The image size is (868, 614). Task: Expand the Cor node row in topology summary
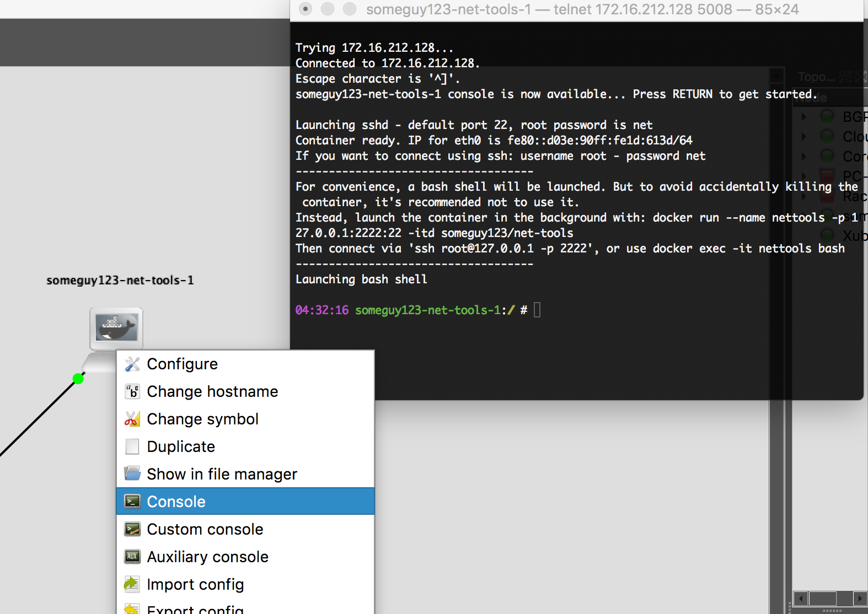(x=804, y=156)
